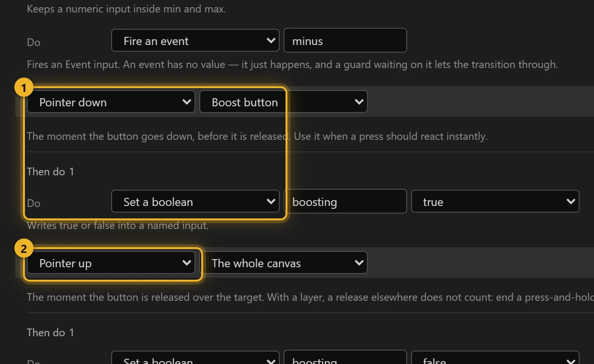
Task: Open the "Pointer down" trigger dropdown
Action: click(111, 102)
